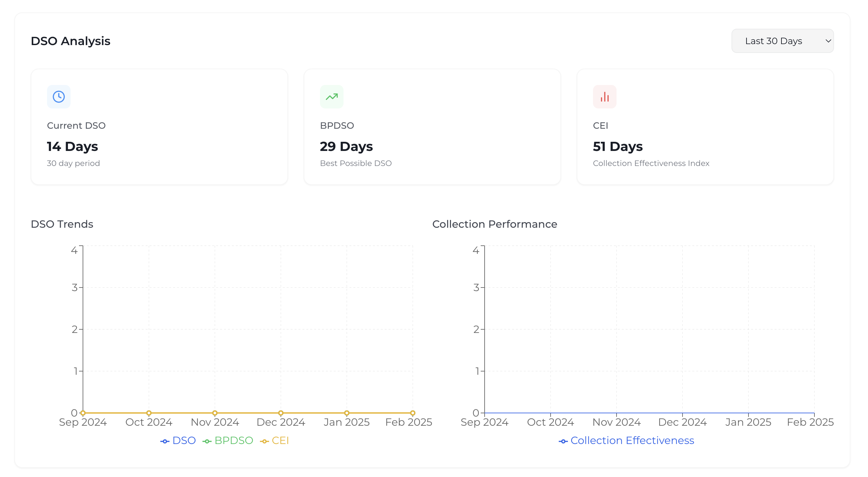
Task: Click the Dec 2024 data point on DSO Trends
Action: click(281, 413)
